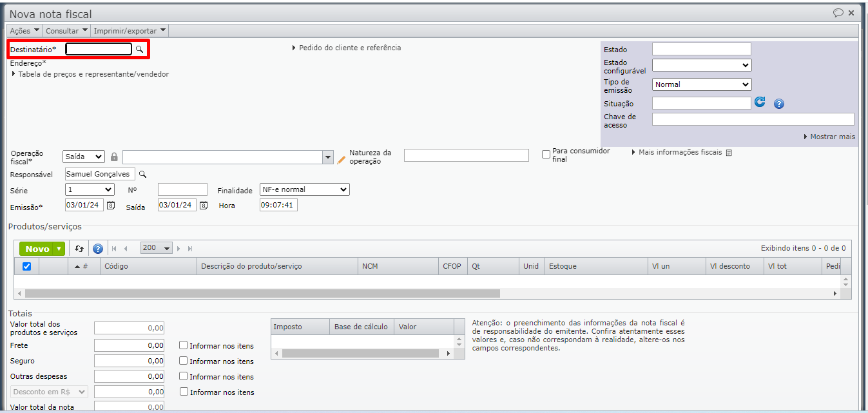Click the green Novo button

(37, 249)
